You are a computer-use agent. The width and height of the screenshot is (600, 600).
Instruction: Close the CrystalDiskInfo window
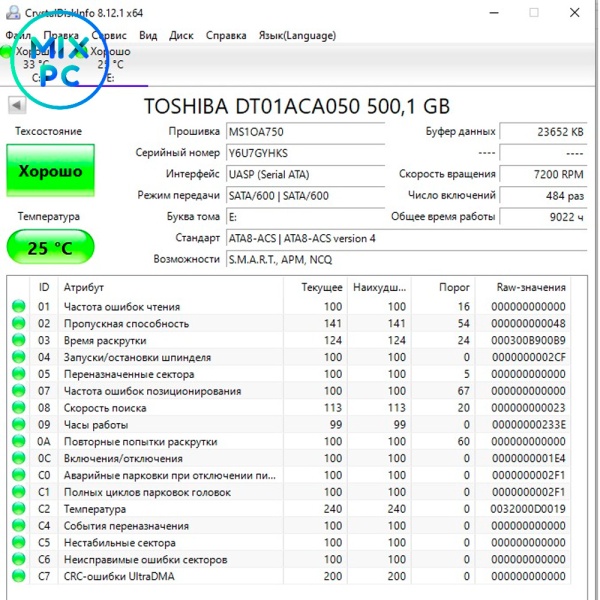pyautogui.click(x=574, y=13)
